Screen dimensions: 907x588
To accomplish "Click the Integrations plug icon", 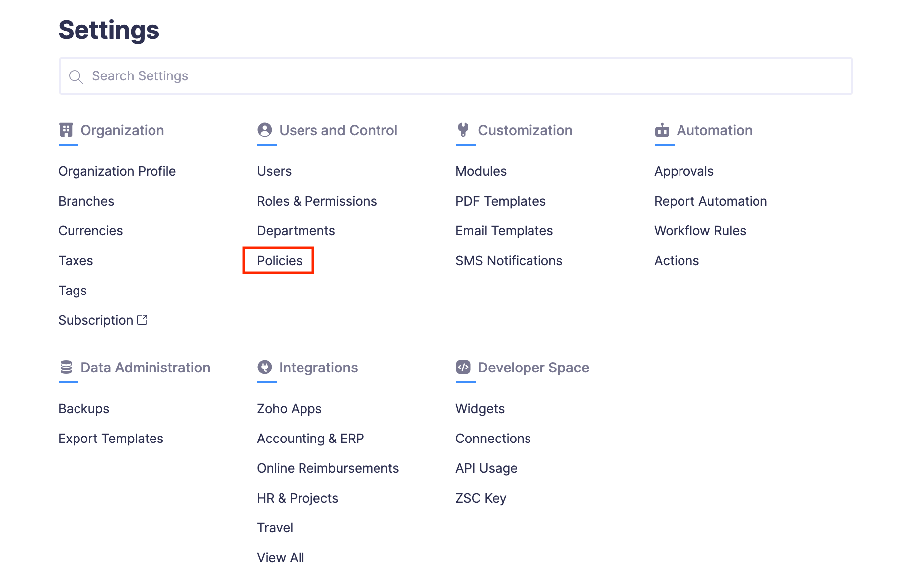I will tap(265, 367).
